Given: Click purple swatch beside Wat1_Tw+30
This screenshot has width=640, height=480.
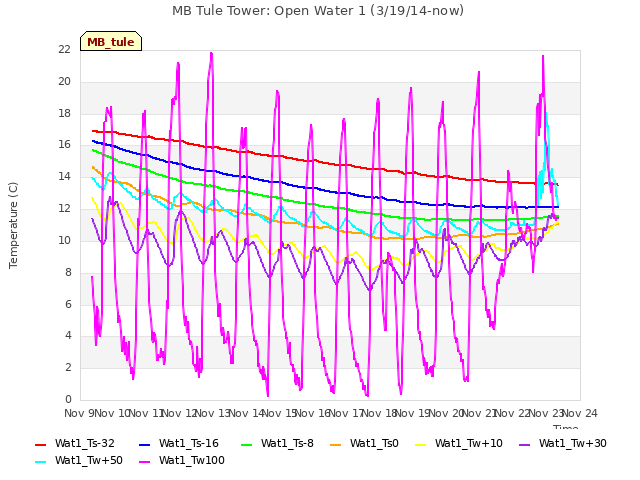Looking at the screenshot, I should pos(524,444).
